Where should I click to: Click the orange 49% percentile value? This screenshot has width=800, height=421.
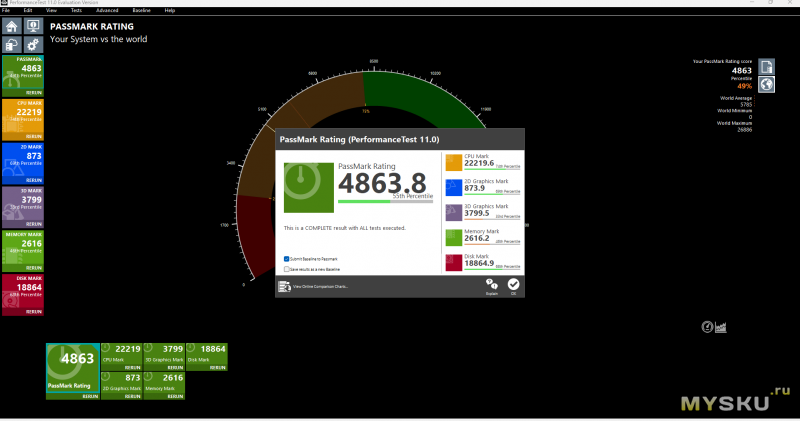(744, 86)
